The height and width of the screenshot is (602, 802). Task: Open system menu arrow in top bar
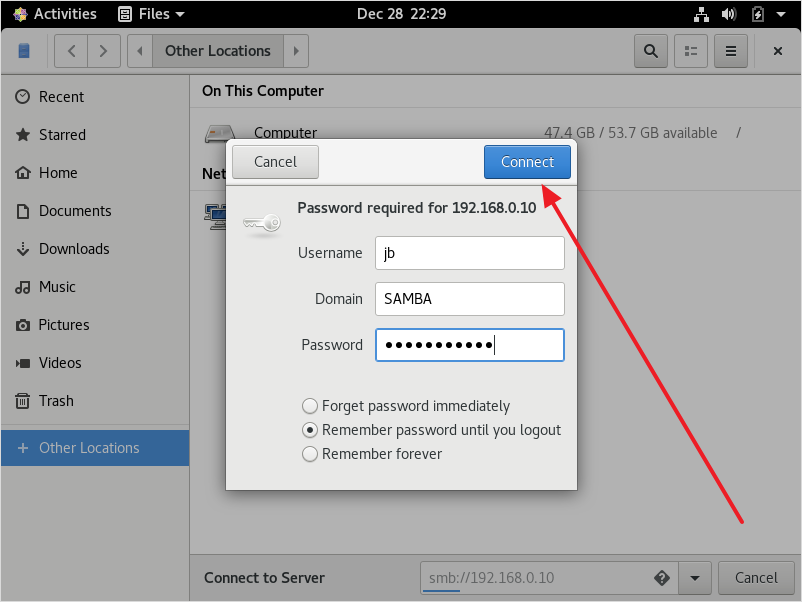tap(781, 14)
